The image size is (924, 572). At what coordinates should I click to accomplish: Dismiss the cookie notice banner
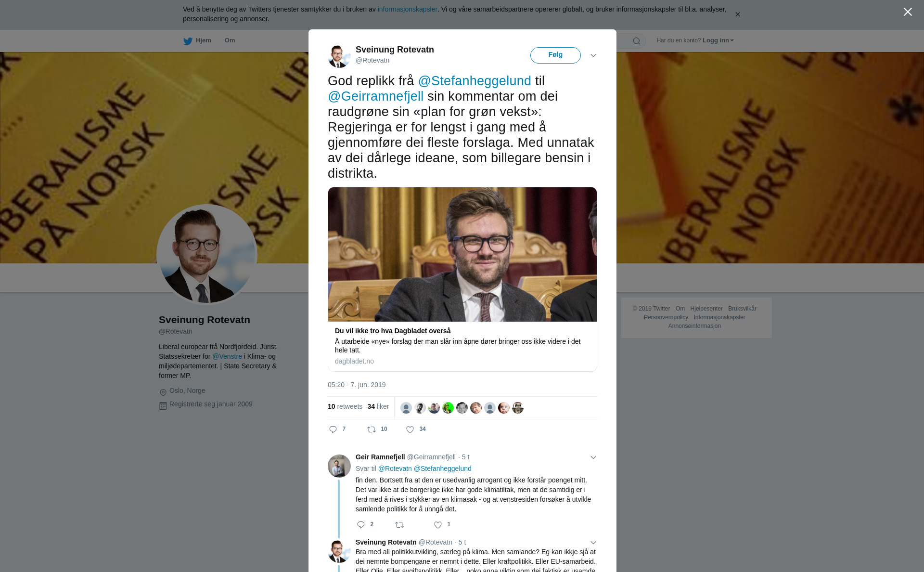click(737, 14)
